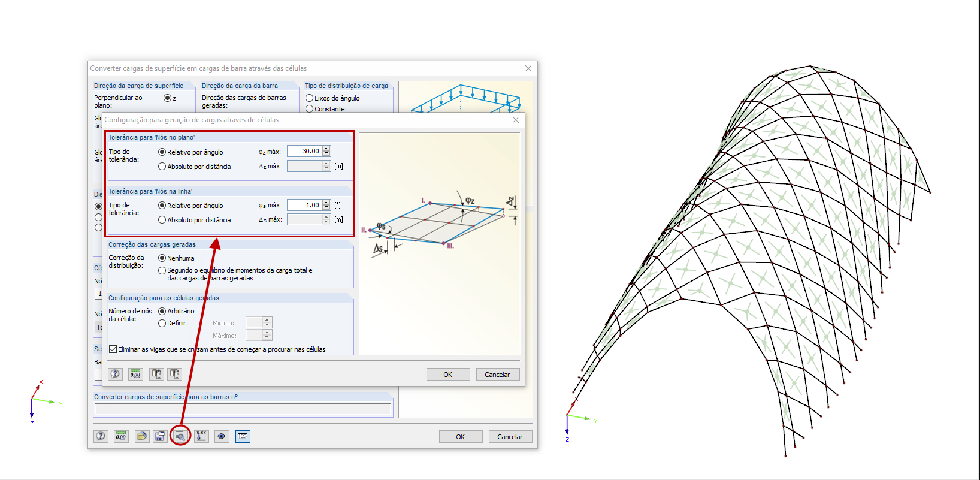Select 'Nenhuma' distribution correction

(162, 258)
